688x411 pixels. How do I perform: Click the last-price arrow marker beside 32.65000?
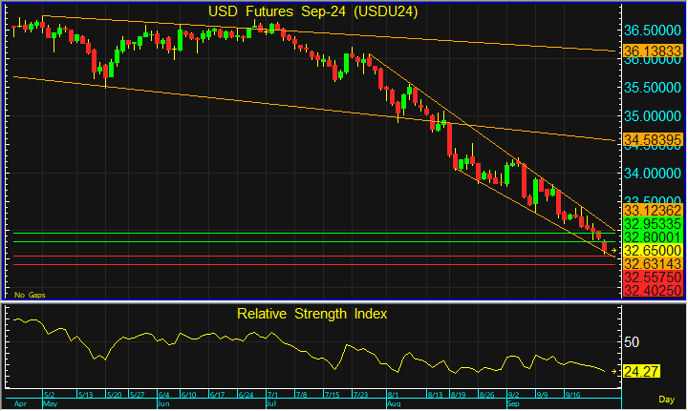(x=614, y=249)
